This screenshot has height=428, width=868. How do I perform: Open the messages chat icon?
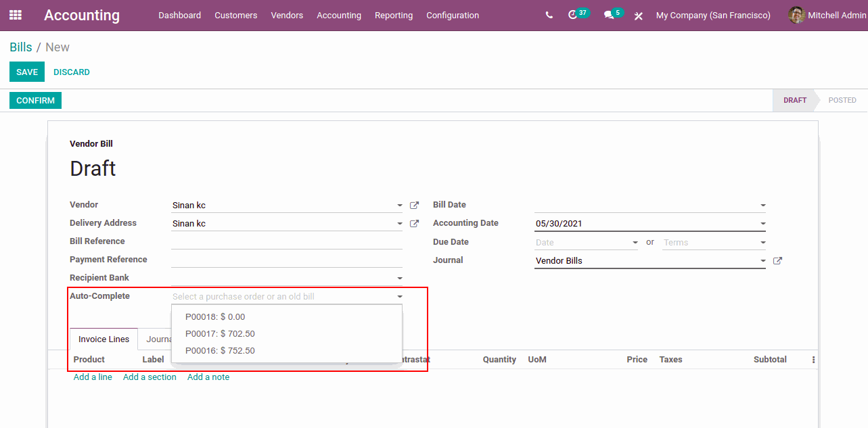pos(609,15)
